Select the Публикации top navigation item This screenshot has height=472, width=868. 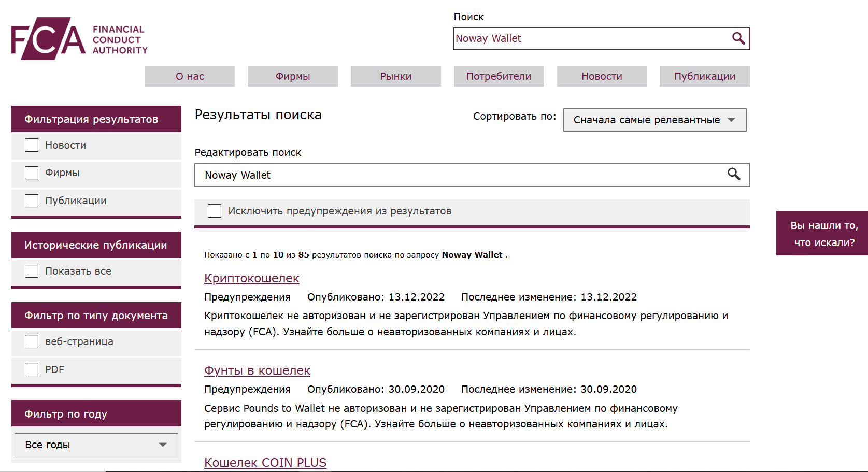pos(704,76)
